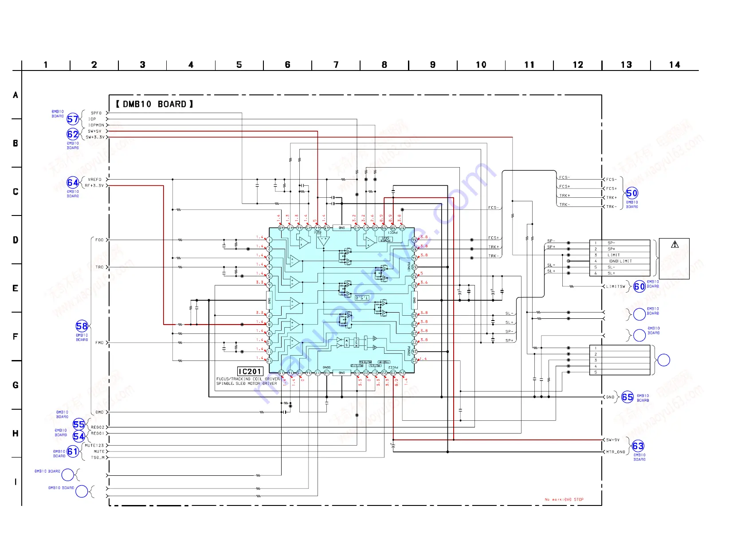Screen dimensions: 745x560
Task: Select circled connector number 65
Action: (x=627, y=397)
